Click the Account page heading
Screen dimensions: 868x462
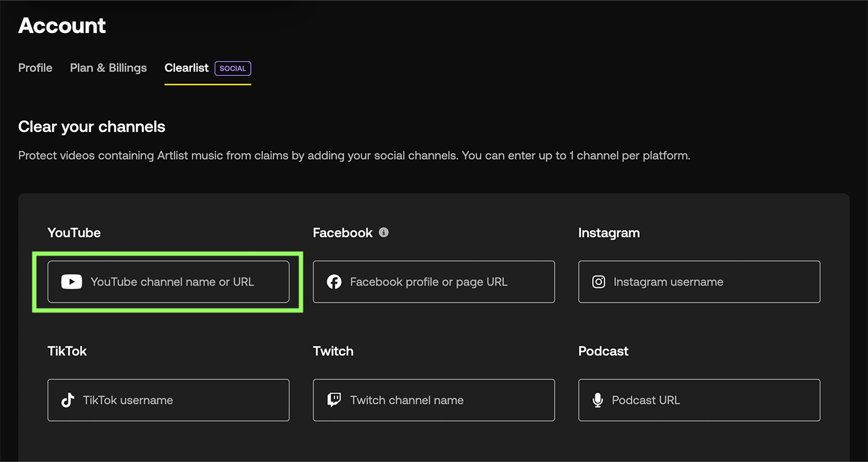pos(62,26)
